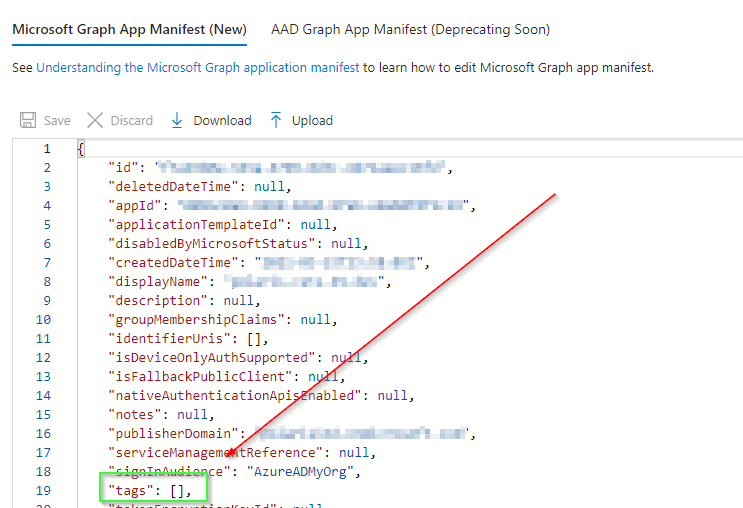Click line number 1 in gutter
This screenshot has height=508, width=743.
tap(47, 149)
